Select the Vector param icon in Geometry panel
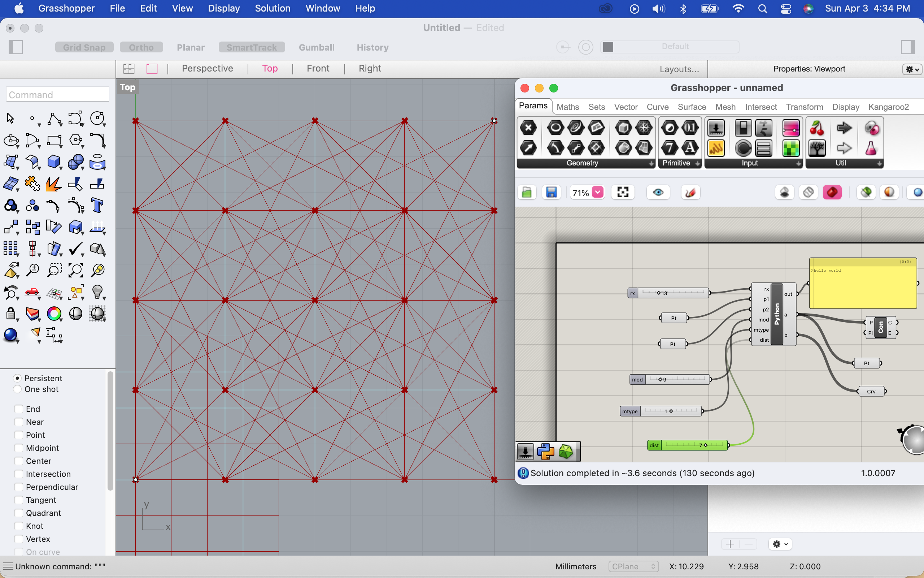Screen dimensions: 924x578 pyautogui.click(x=528, y=147)
